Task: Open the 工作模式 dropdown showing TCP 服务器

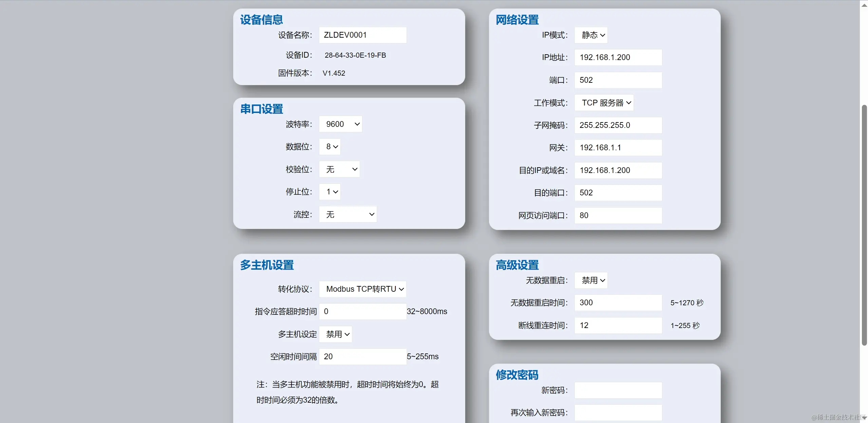Action: (x=604, y=102)
